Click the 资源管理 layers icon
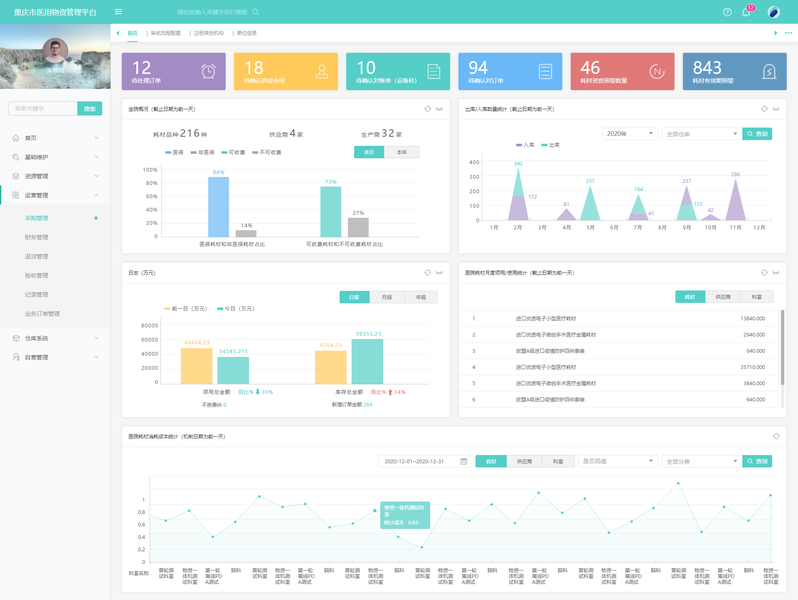 [x=16, y=176]
